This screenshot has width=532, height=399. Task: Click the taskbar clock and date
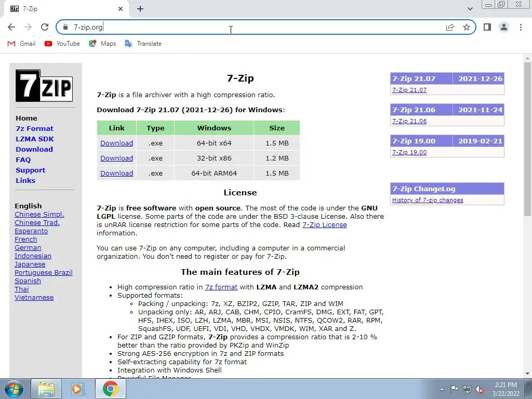[506, 389]
